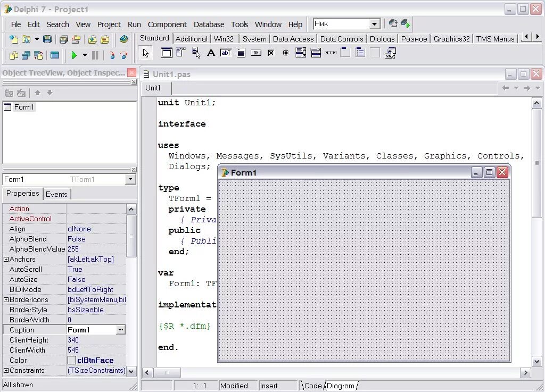Select the ActionList component icon
This screenshot has width=545, height=392.
click(390, 53)
